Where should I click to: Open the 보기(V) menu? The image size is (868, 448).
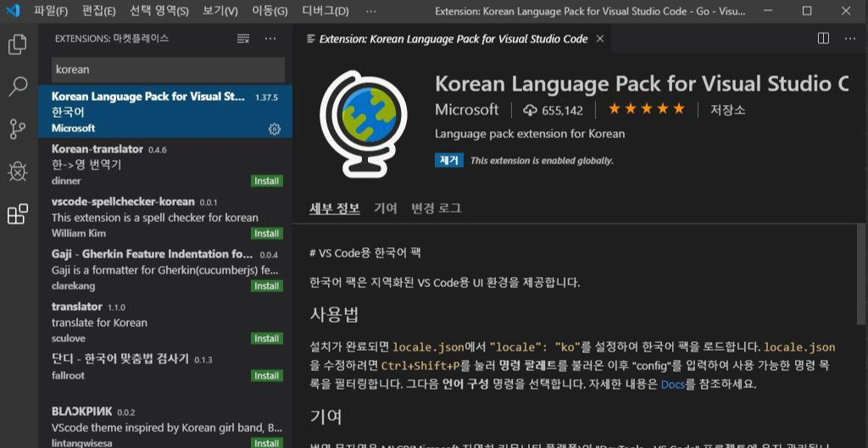pos(220,10)
